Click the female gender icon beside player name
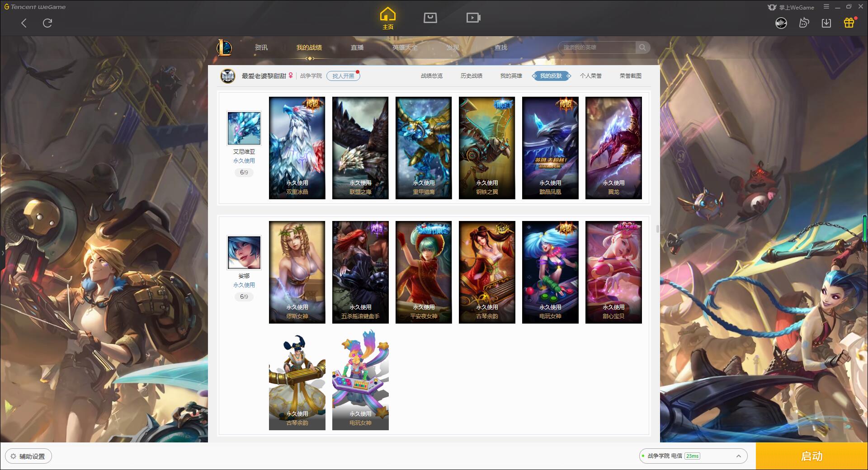868x470 pixels. 291,75
